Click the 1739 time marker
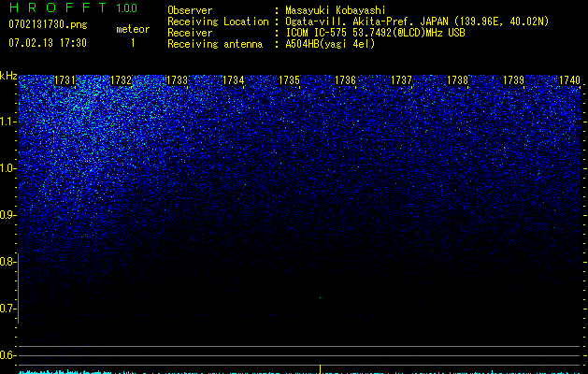Image resolution: width=588 pixels, height=374 pixels. click(x=513, y=80)
